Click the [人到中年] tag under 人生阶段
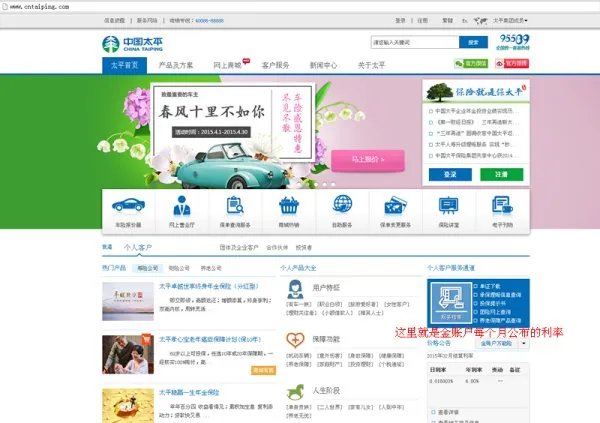Screen dimensions: 600x423 pyautogui.click(x=391, y=407)
